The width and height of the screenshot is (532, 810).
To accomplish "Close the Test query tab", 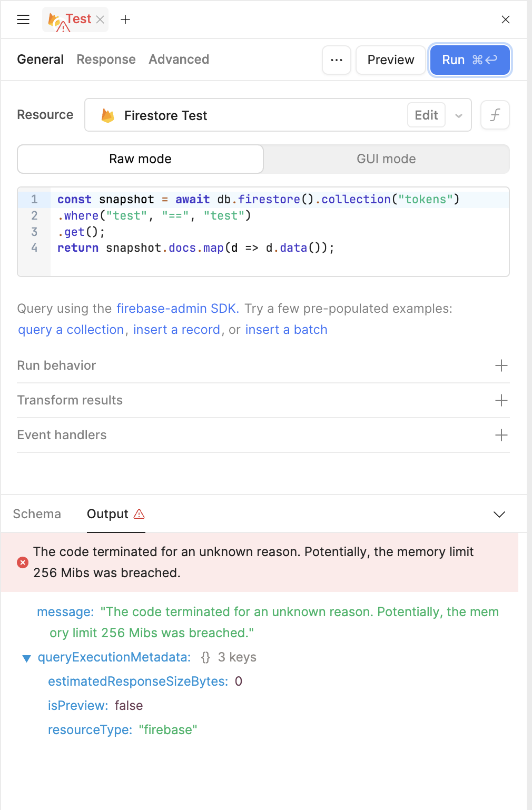I will coord(100,19).
